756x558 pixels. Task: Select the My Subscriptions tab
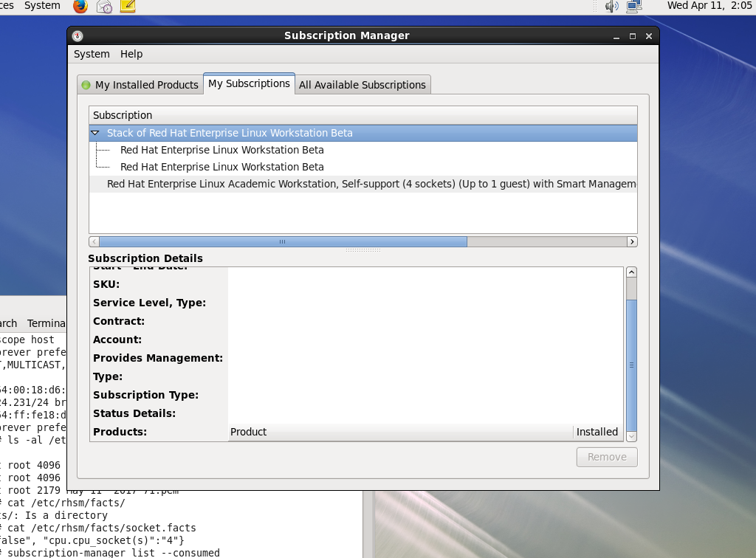tap(249, 84)
